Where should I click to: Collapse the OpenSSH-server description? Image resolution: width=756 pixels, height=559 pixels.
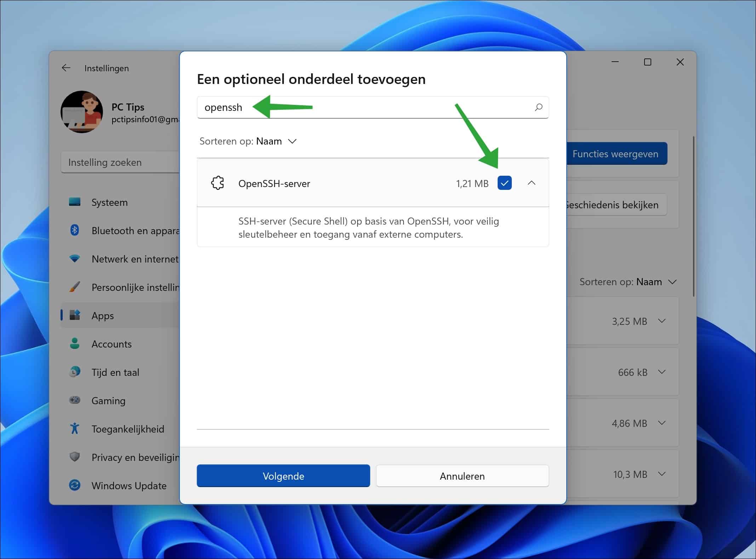click(x=531, y=183)
